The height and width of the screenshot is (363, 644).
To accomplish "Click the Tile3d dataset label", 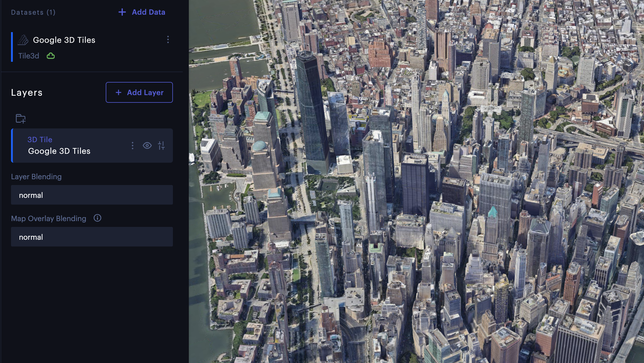I will (x=28, y=56).
